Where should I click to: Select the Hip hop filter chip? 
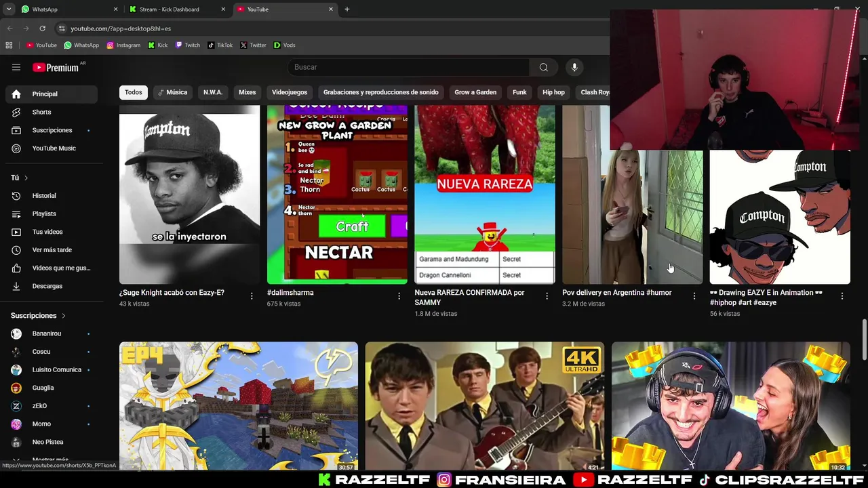pos(553,92)
